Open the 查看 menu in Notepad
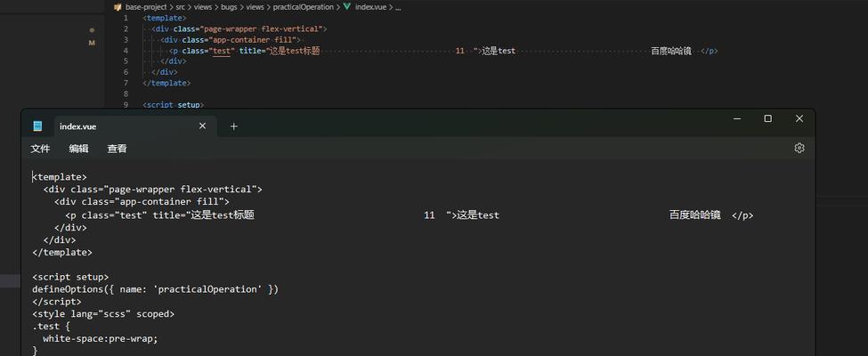The width and height of the screenshot is (868, 356). tap(117, 149)
